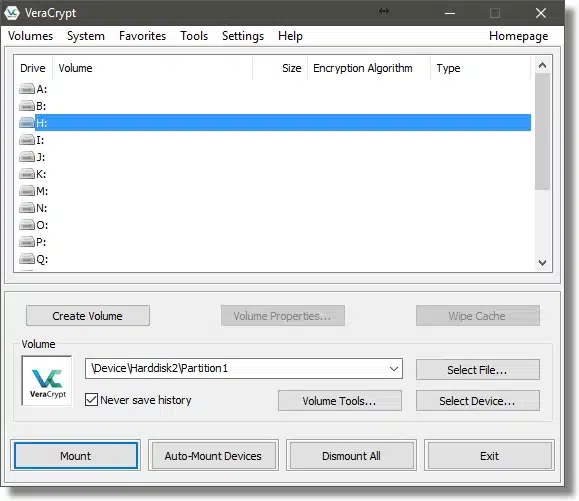Mount the selected volume

76,456
